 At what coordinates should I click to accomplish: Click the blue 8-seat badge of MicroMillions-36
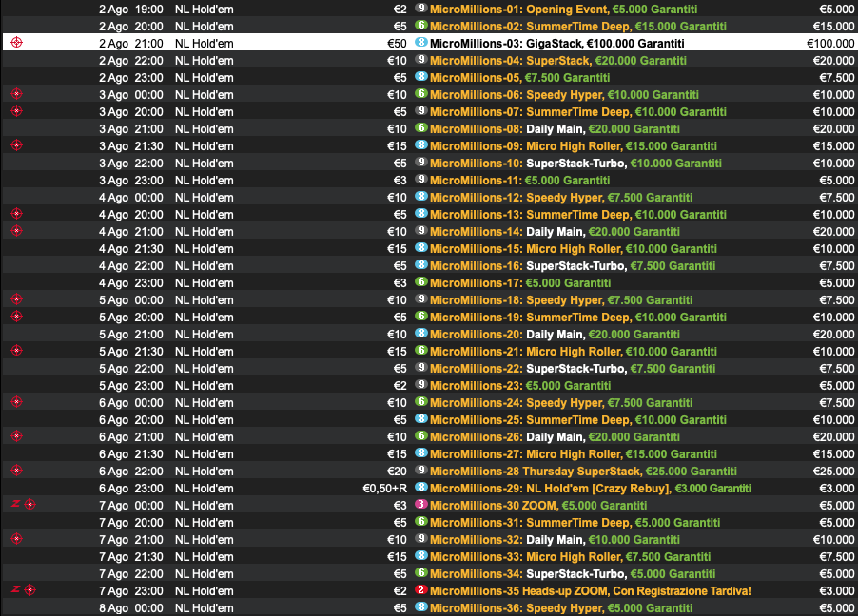pos(420,607)
